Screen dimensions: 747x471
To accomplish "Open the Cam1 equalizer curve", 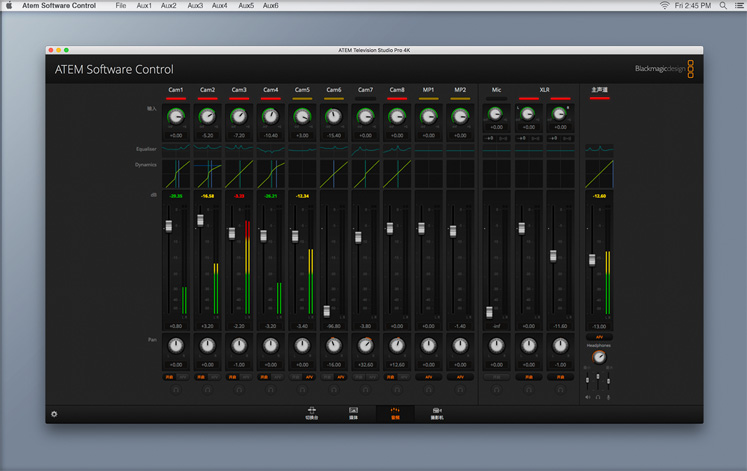I will point(176,149).
